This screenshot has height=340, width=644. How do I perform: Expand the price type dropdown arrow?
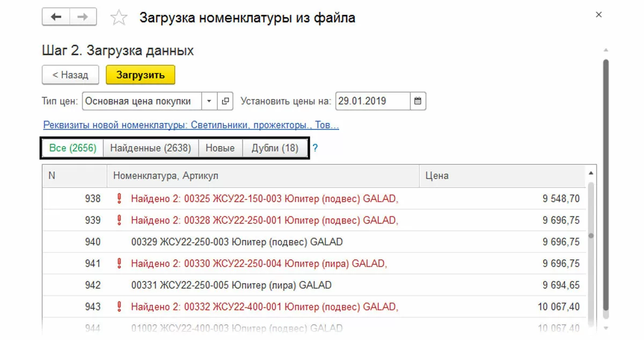click(209, 101)
